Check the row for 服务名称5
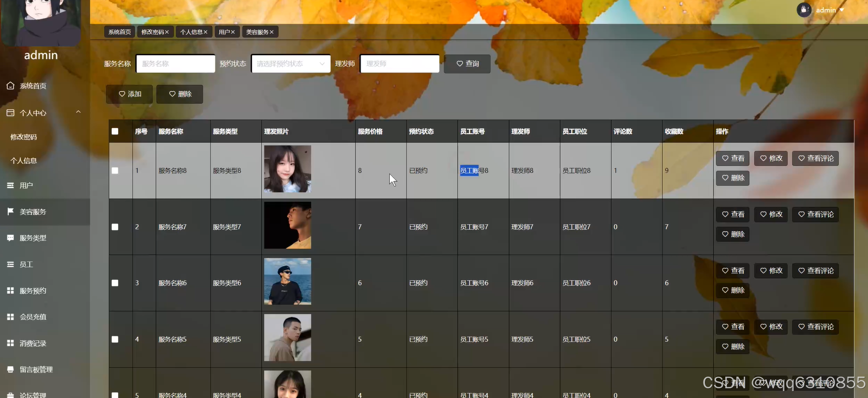868x398 pixels. click(115, 339)
